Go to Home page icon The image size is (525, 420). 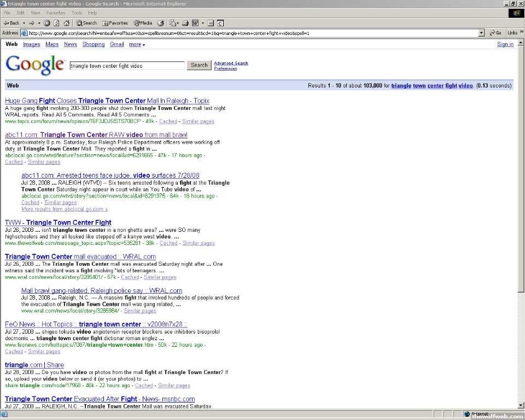66,23
